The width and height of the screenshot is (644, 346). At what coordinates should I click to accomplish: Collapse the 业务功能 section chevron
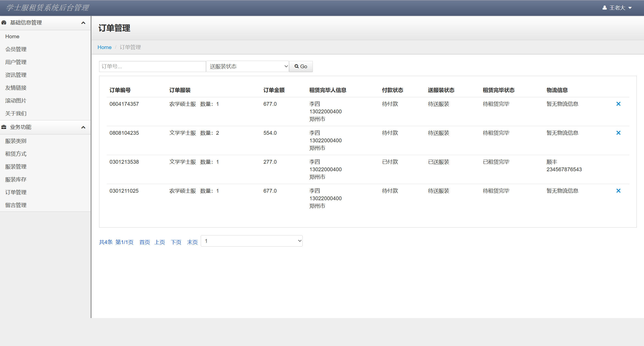[83, 127]
